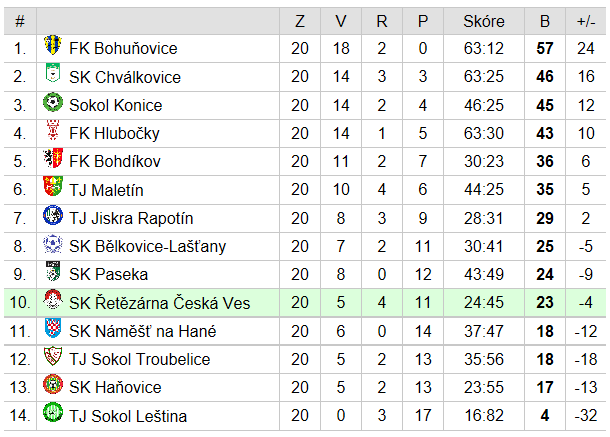Click the SK Haňovice round crest

pos(53,384)
